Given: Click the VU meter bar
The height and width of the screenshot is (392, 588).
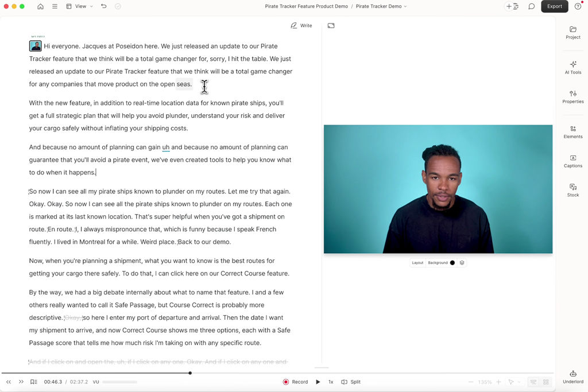Looking at the screenshot, I should [x=119, y=382].
